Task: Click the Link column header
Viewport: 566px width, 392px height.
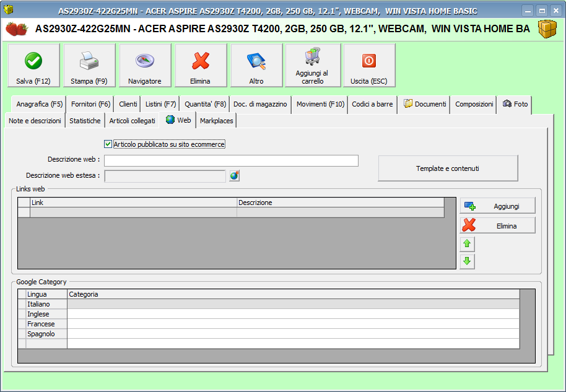Action: pyautogui.click(x=133, y=203)
